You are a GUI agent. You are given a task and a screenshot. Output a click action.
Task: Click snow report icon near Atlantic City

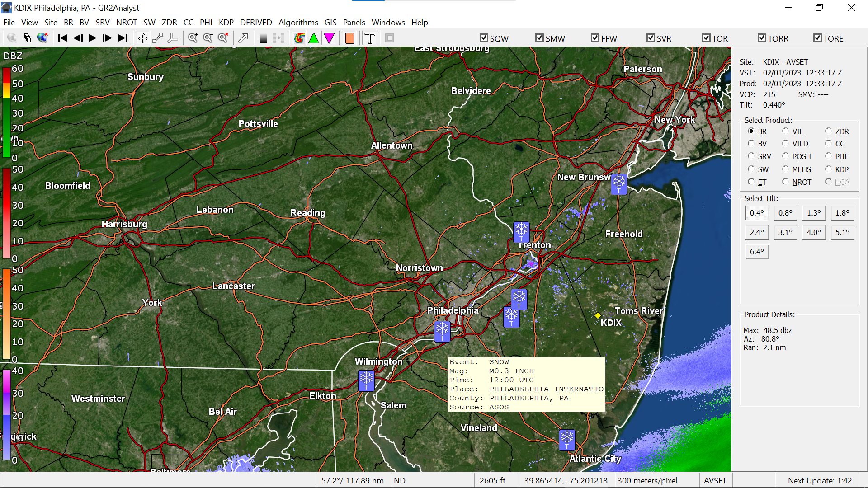click(567, 440)
